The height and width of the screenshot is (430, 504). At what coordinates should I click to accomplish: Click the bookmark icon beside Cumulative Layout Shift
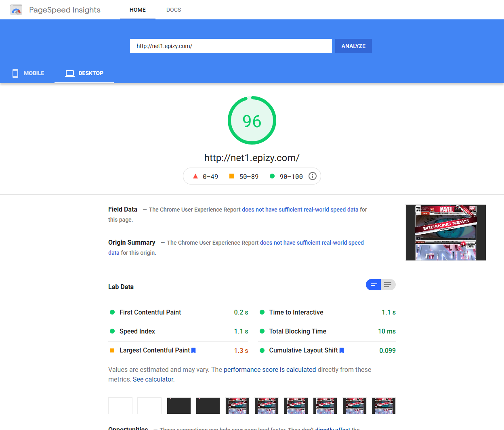[x=342, y=350]
